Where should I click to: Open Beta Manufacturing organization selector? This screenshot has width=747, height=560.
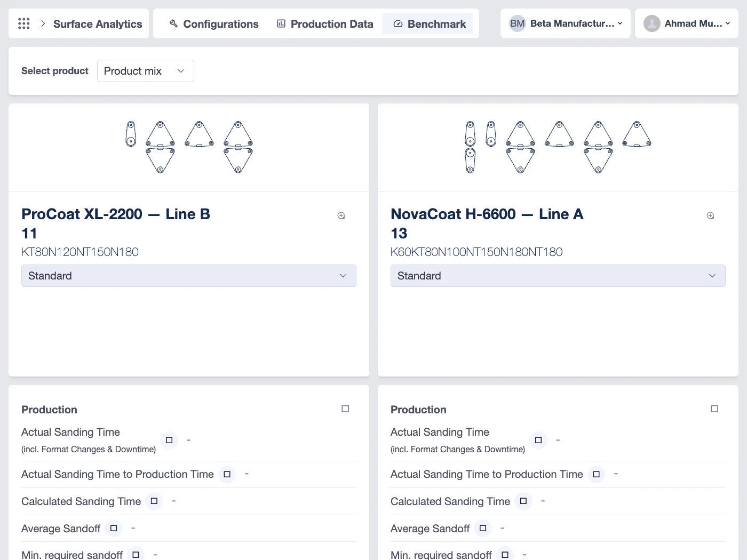[566, 23]
